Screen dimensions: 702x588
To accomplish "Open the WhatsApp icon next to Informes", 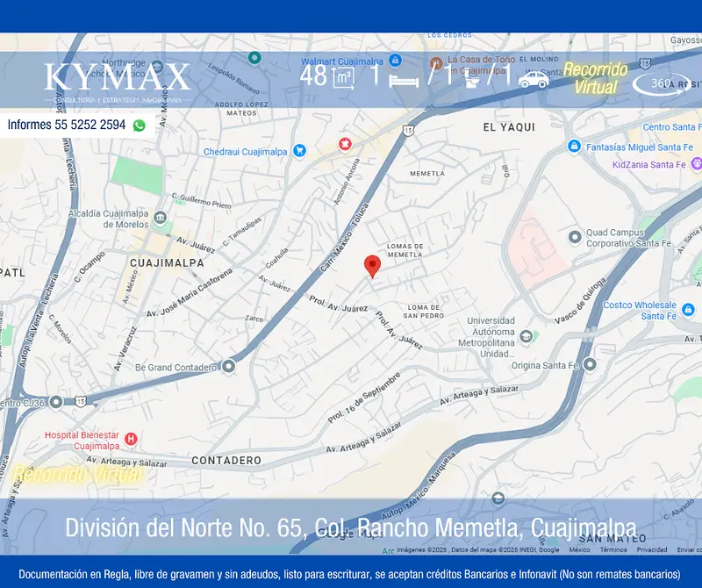I will (x=140, y=125).
